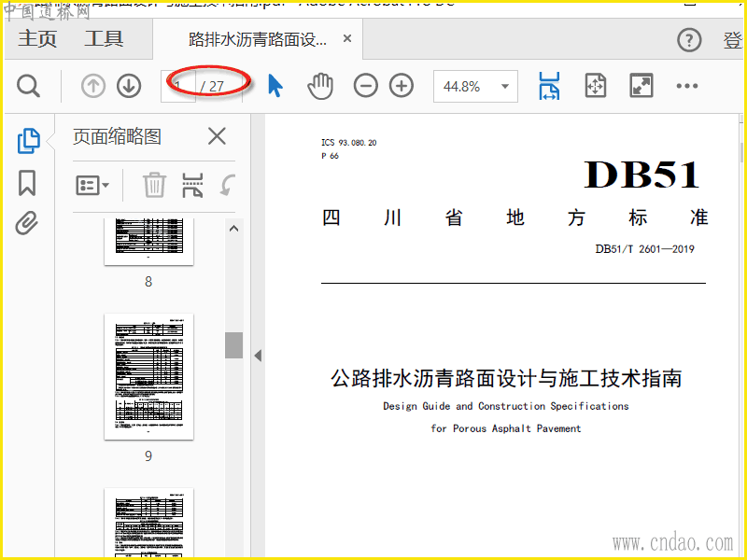Delete selected page with trash icon
Viewport: 747px width, 560px height.
[154, 185]
